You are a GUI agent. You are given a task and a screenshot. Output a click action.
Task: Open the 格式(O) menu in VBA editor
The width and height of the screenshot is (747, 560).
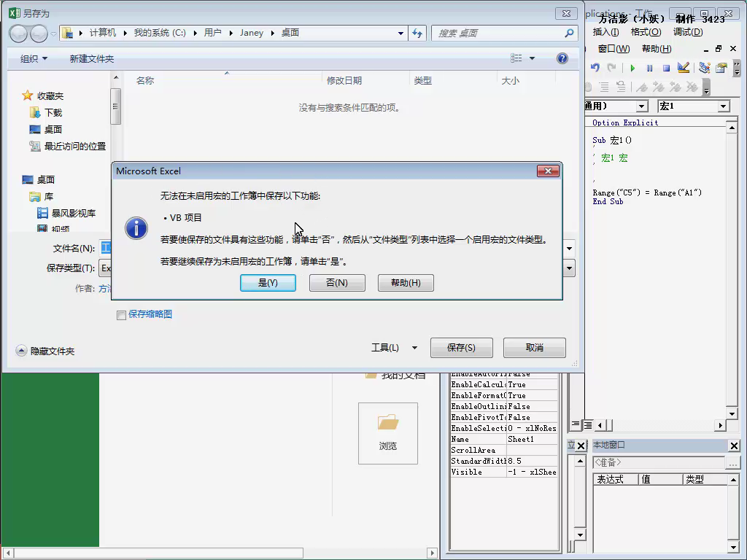pyautogui.click(x=646, y=32)
